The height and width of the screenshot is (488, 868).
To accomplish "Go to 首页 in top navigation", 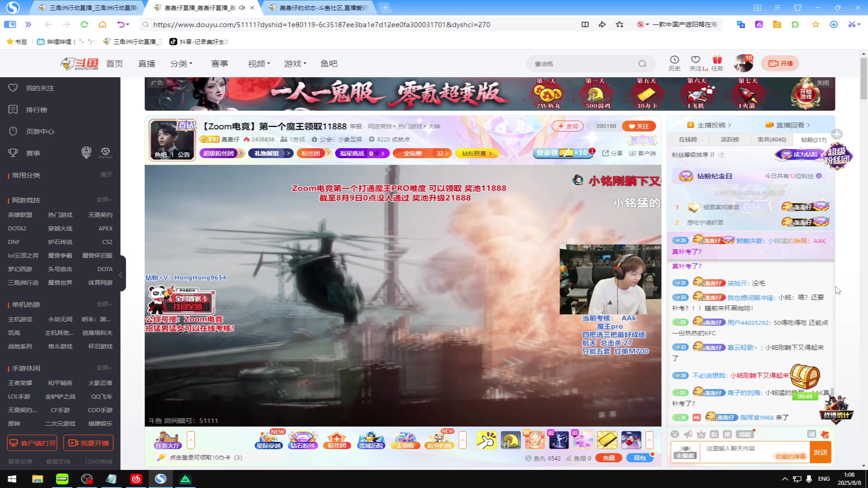I will [114, 64].
